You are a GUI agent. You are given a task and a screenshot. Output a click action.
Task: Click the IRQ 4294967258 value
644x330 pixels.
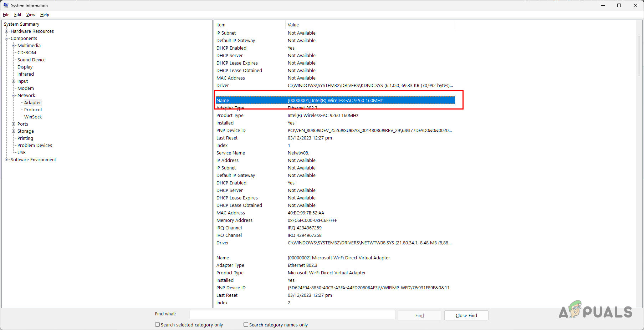(305, 235)
